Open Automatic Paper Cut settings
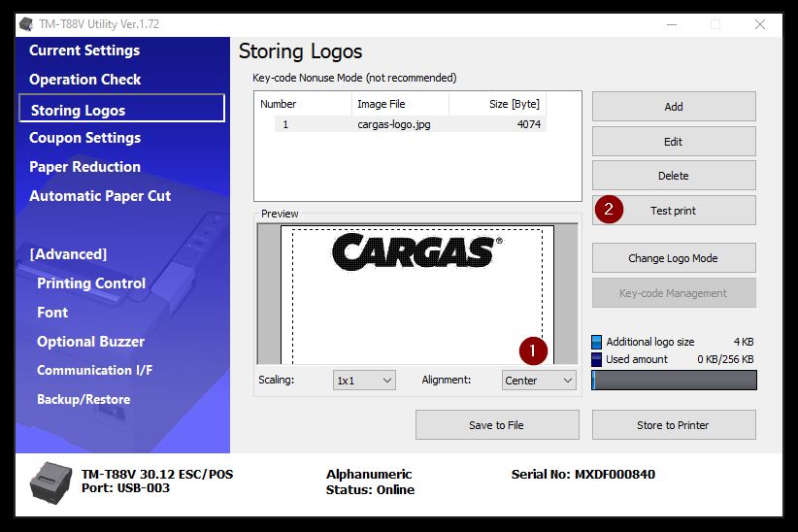The image size is (798, 532). coord(100,196)
